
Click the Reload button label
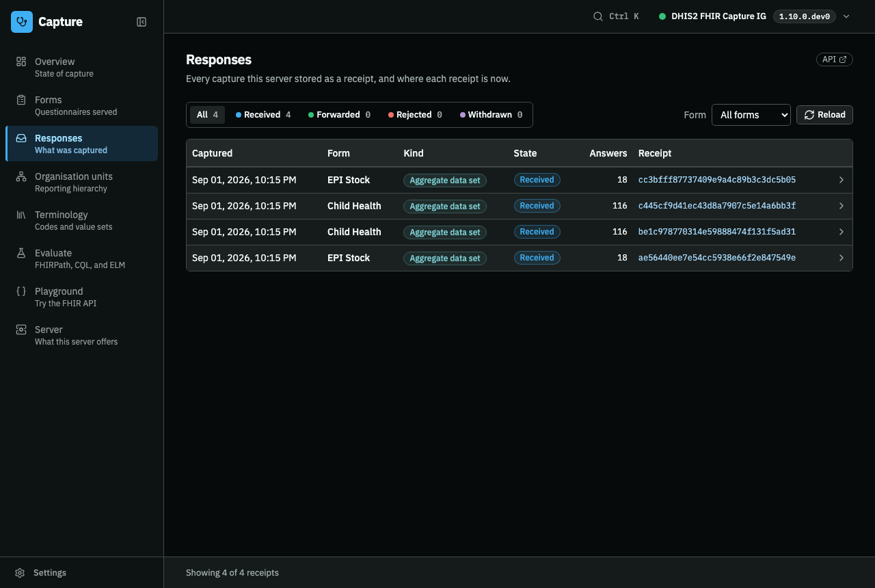click(831, 115)
